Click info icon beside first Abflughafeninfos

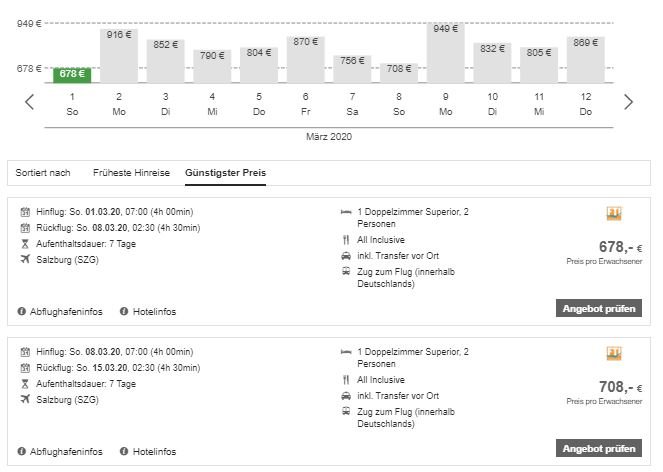[22, 312]
